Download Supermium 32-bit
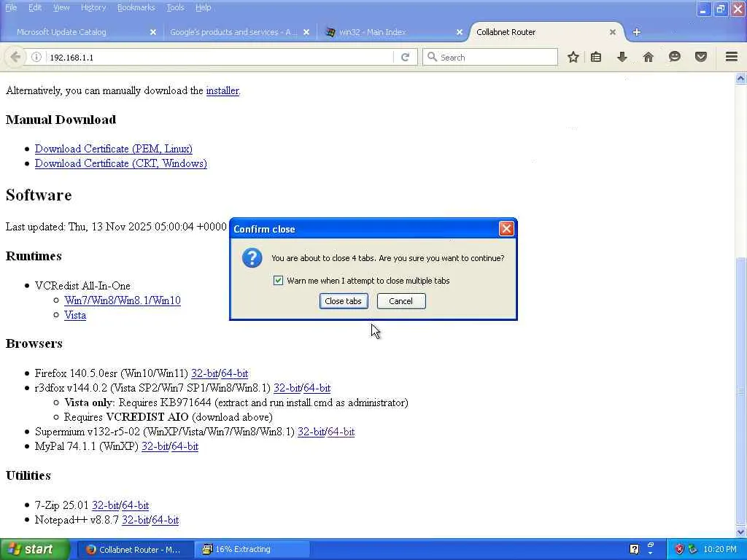Viewport: 747px width, 560px height. pyautogui.click(x=311, y=432)
